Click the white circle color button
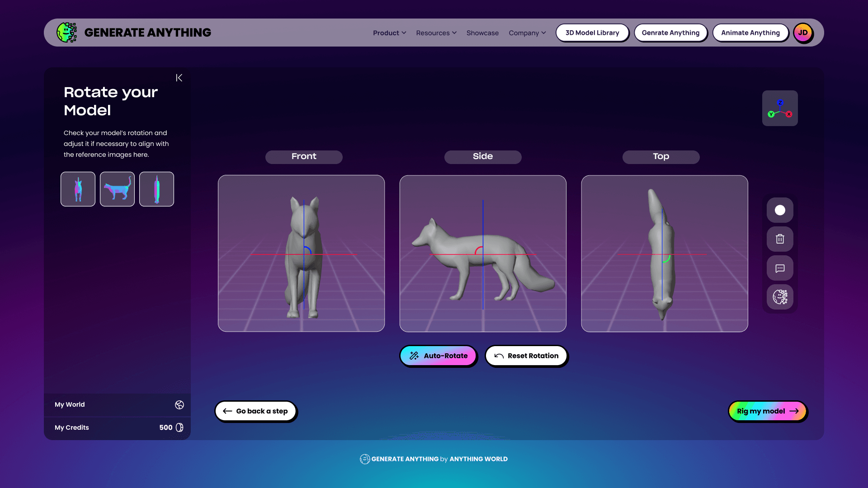 coord(780,210)
